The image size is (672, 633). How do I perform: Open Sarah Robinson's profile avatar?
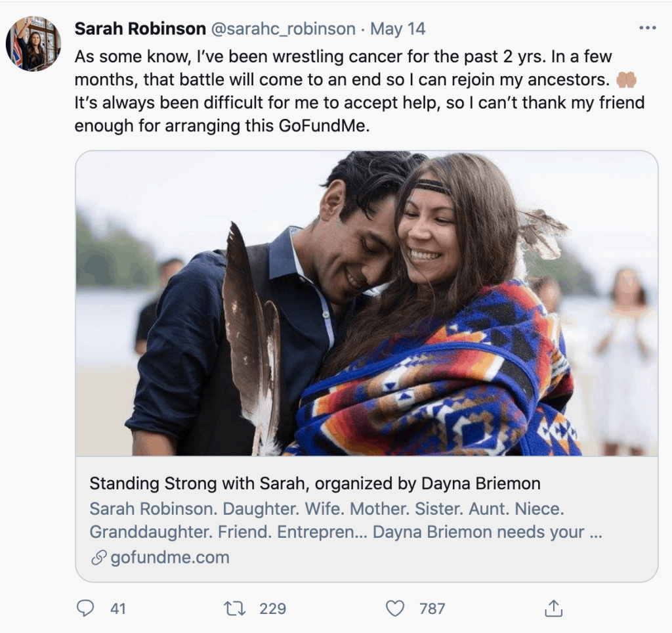click(33, 44)
